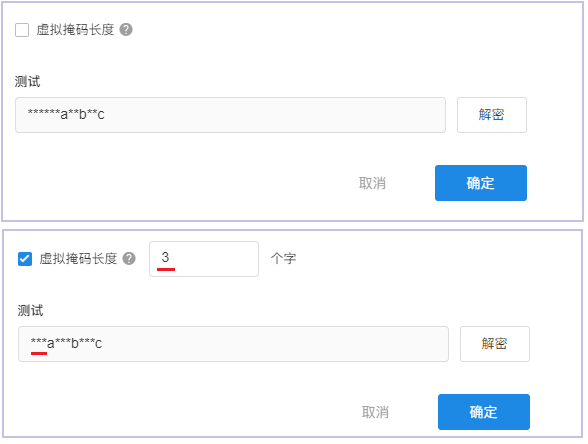Viewport: 588px width, 444px height.
Task: Enable the unchecked 虚拟掩码长度 checkbox
Action: (22, 30)
